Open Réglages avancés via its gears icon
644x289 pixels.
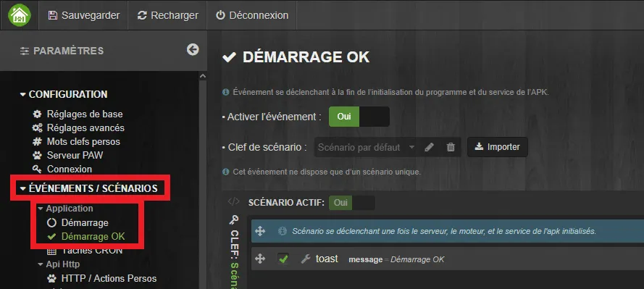click(38, 127)
